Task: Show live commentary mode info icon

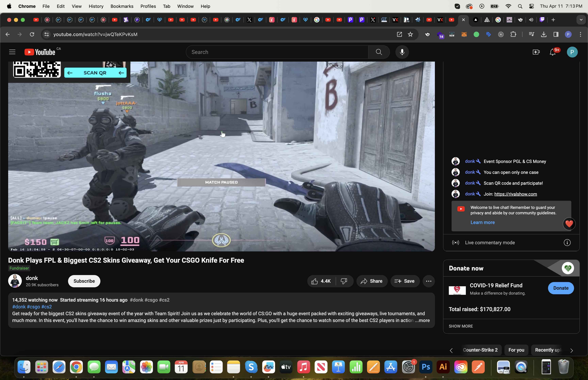Action: pos(567,243)
